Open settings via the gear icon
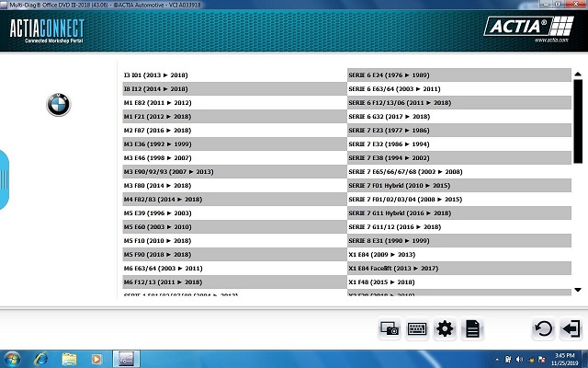The image size is (588, 368). (x=445, y=329)
